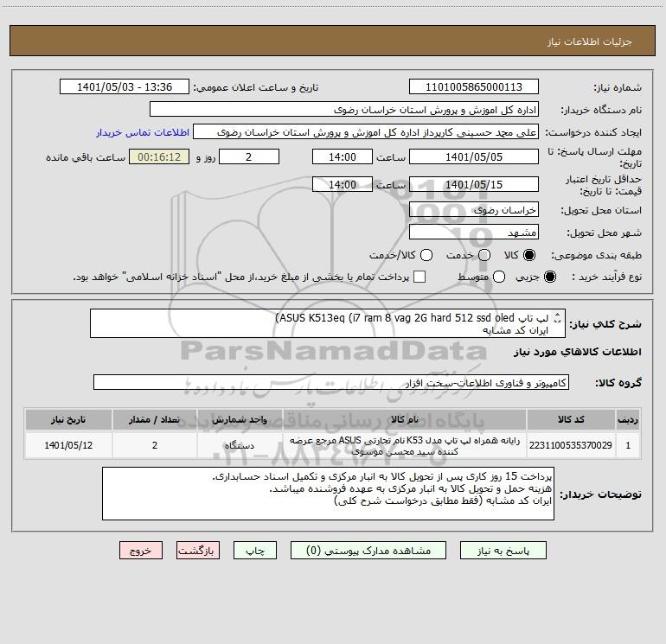Select the کد کالا column header

tap(571, 419)
